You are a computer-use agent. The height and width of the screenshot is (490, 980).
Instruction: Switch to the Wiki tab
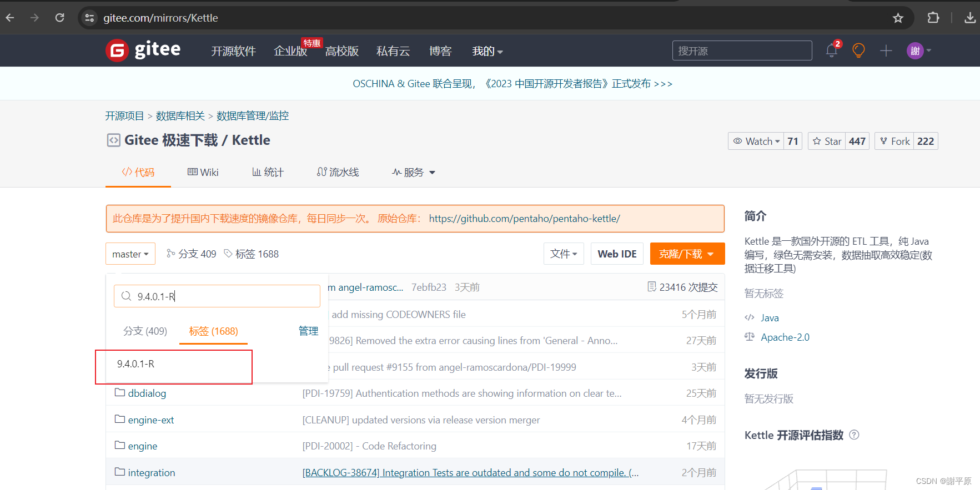tap(203, 172)
